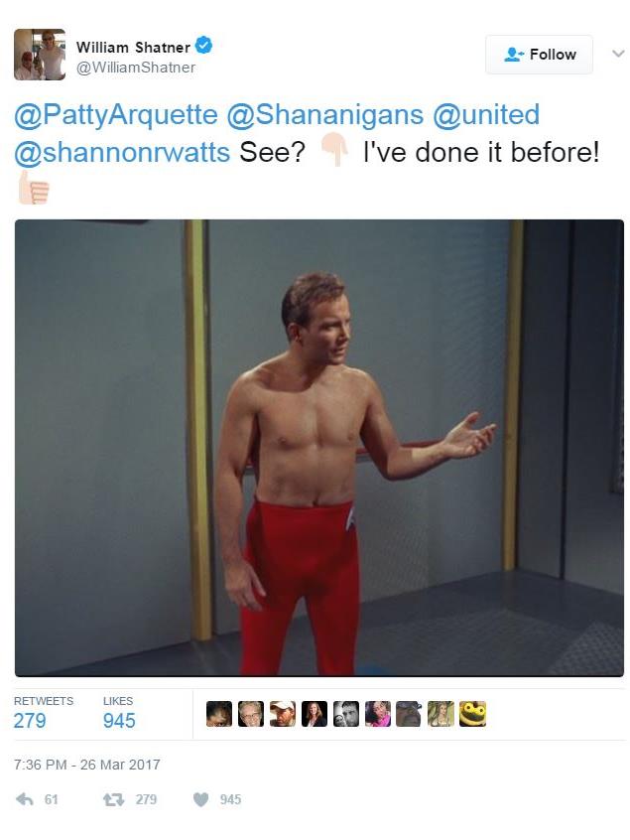
Task: Click the retweet icon below the timestamp
Action: point(113,800)
